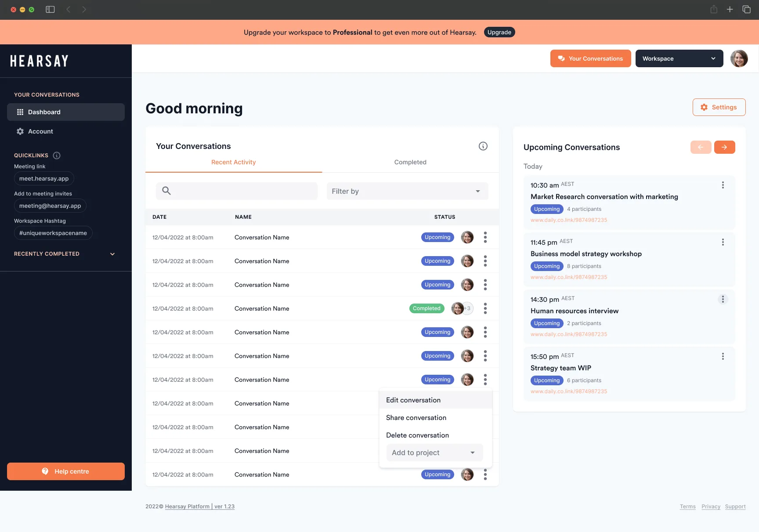The image size is (759, 532).
Task: Click the Help centre button
Action: 66,471
